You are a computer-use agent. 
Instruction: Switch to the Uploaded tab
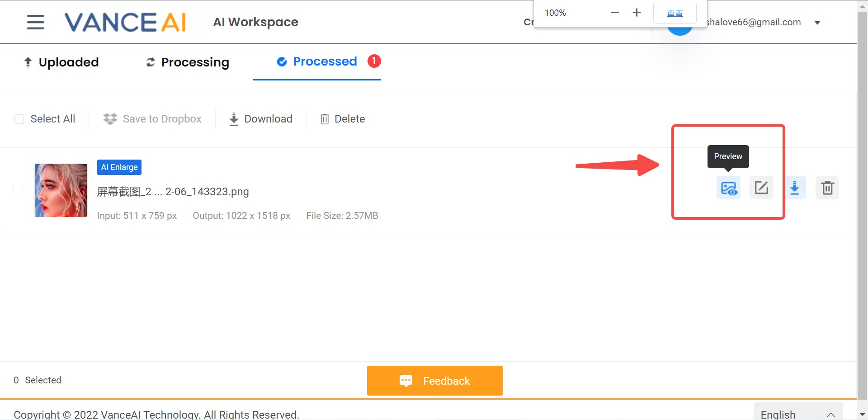(61, 62)
